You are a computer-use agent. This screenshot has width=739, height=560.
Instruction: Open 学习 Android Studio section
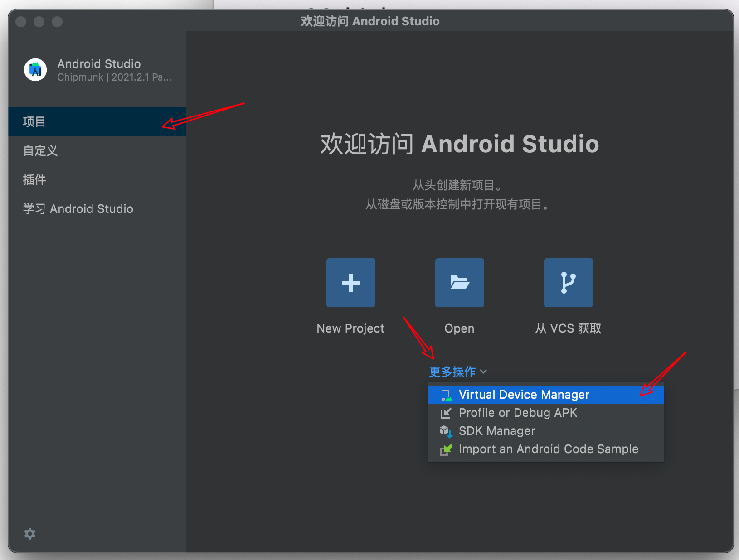[x=97, y=208]
